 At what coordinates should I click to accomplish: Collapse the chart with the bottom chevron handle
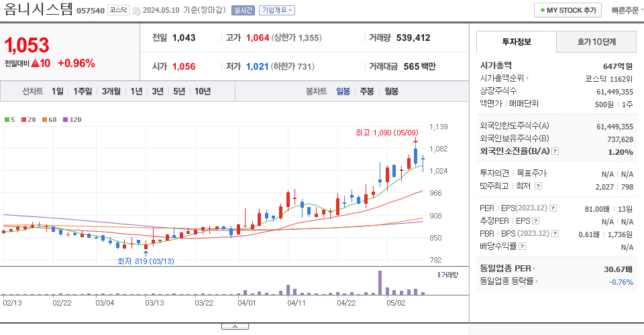235,326
